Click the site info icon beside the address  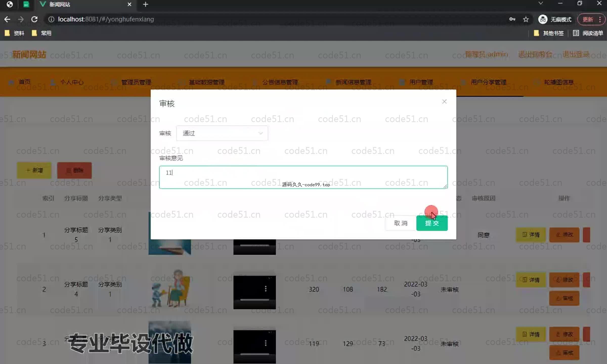pyautogui.click(x=51, y=19)
